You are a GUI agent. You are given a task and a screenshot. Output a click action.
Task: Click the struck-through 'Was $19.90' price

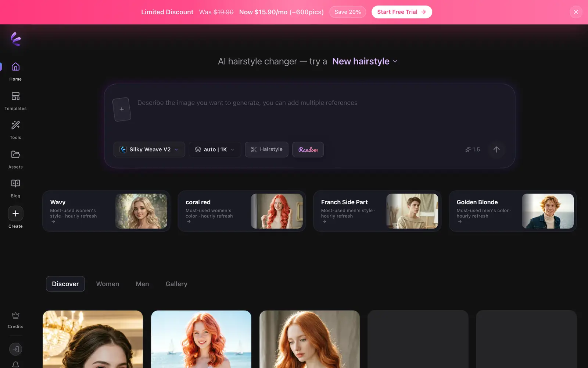coord(216,12)
